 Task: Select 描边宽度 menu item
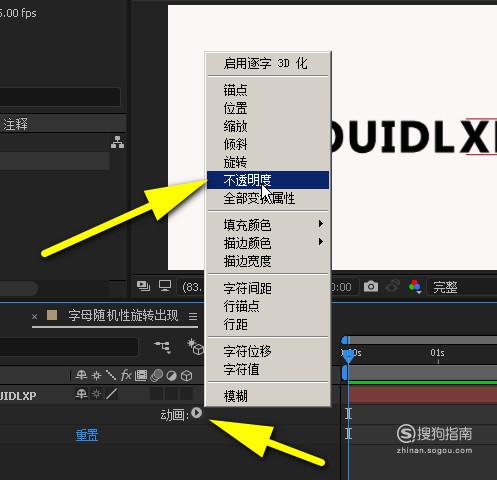click(268, 261)
